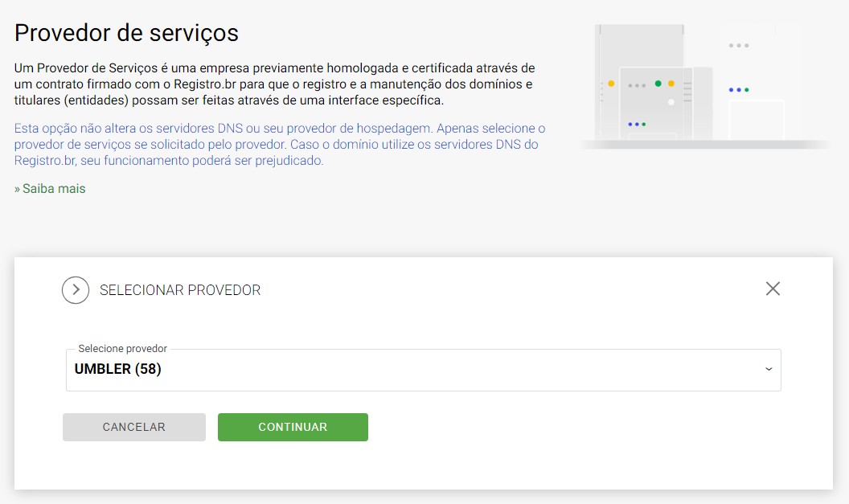Click the blue and green dots on right server
The width and height of the screenshot is (849, 504).
point(738,90)
